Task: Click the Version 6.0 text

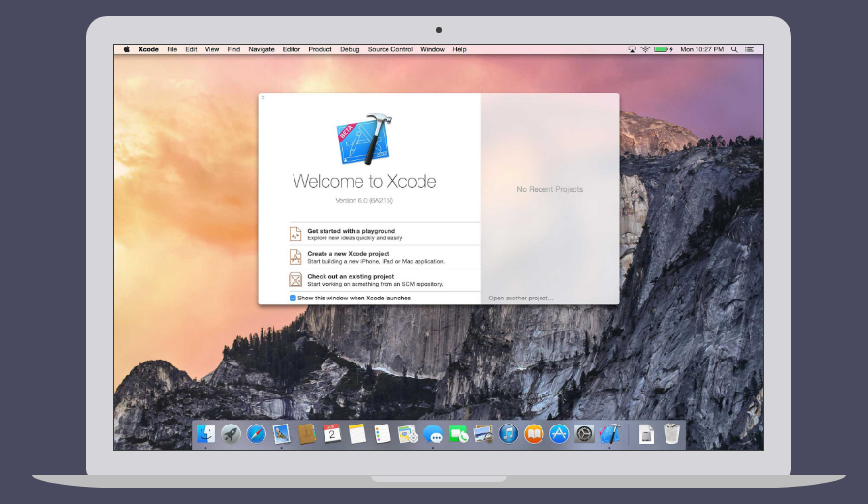Action: point(364,200)
